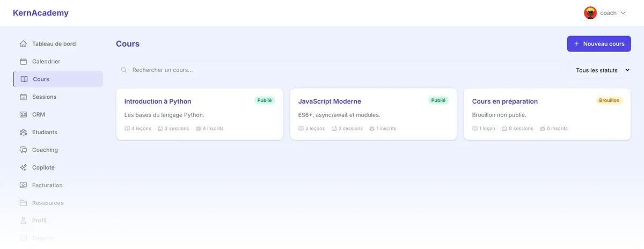This screenshot has height=249, width=644.
Task: Select Cours in the sidebar menu
Action: (x=58, y=79)
